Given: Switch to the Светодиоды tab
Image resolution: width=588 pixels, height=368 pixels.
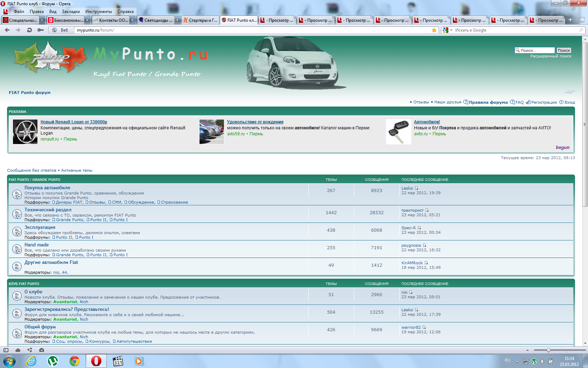Looking at the screenshot, I should click(156, 20).
